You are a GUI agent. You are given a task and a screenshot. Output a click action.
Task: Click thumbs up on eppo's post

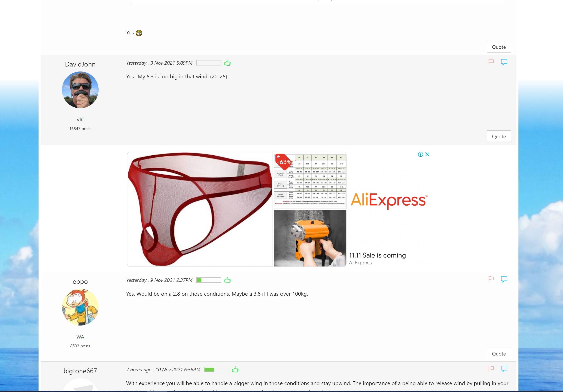click(227, 280)
